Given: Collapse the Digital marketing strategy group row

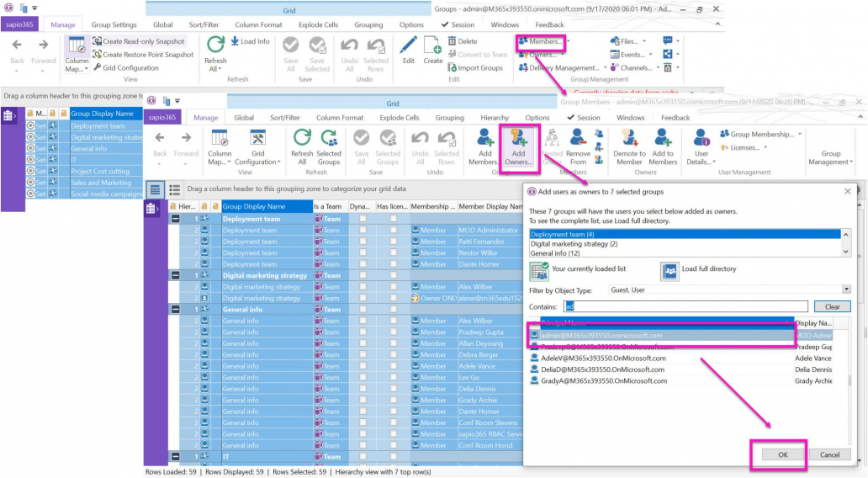Looking at the screenshot, I should click(176, 275).
